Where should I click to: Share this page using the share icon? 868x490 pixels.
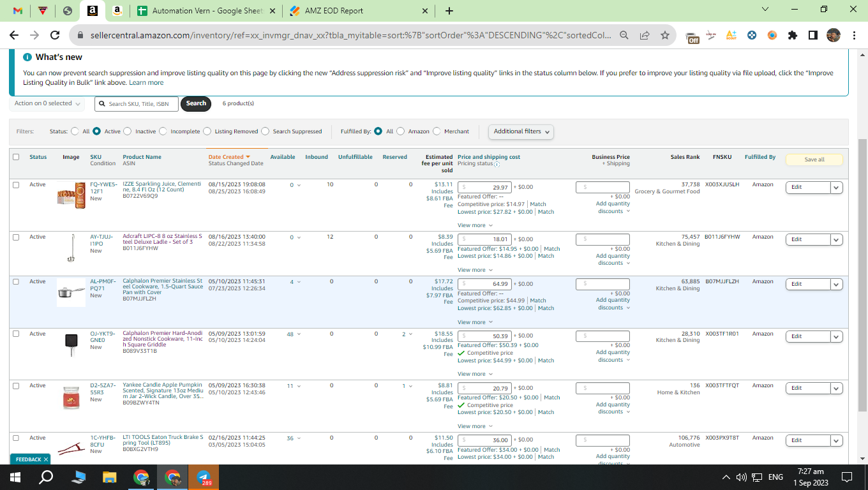coord(645,36)
